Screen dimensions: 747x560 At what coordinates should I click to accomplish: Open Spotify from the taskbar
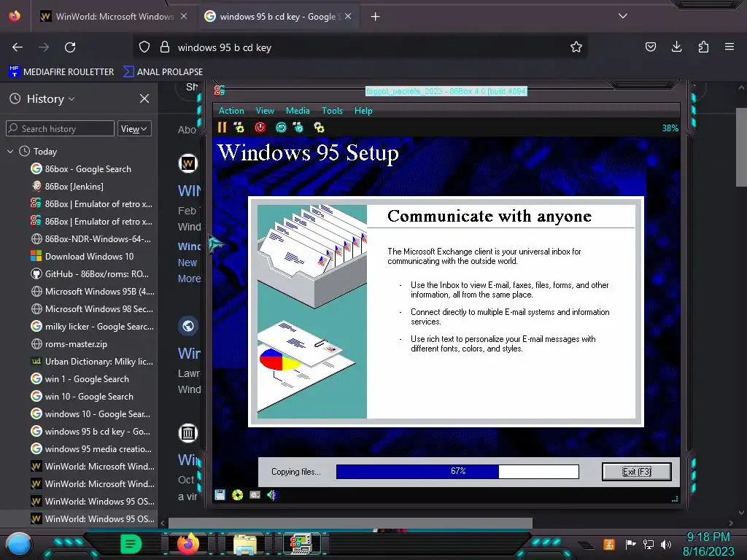click(x=131, y=544)
